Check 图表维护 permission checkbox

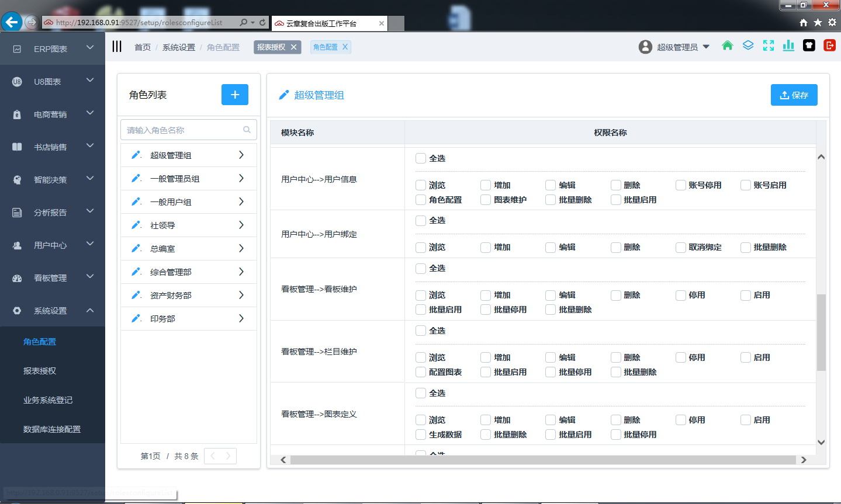tap(486, 200)
